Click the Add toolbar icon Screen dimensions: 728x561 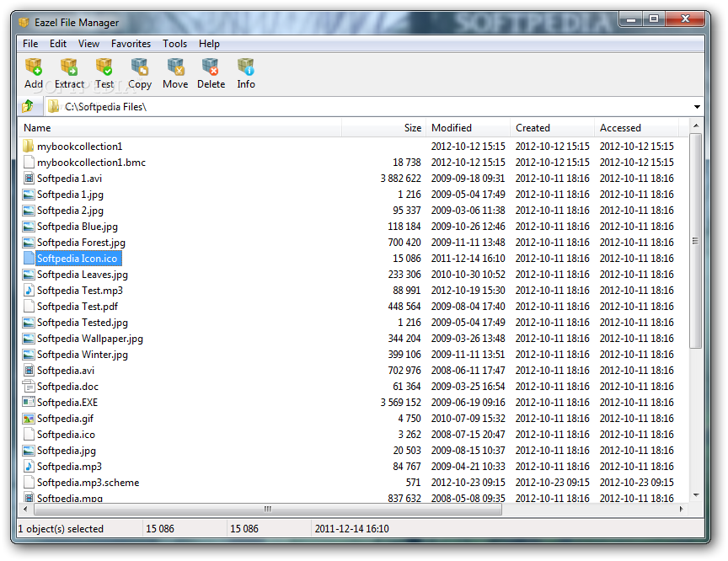click(x=34, y=67)
